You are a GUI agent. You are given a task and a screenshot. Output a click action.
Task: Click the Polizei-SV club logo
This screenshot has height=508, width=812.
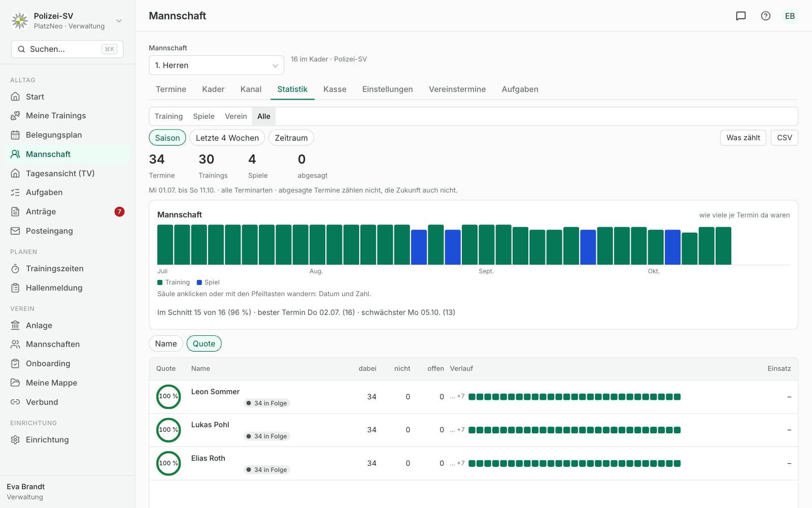20,21
